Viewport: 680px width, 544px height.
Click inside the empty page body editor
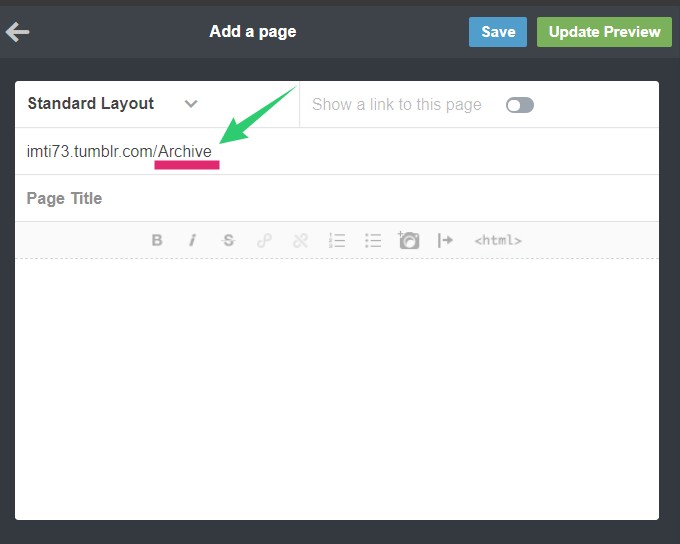[337, 388]
